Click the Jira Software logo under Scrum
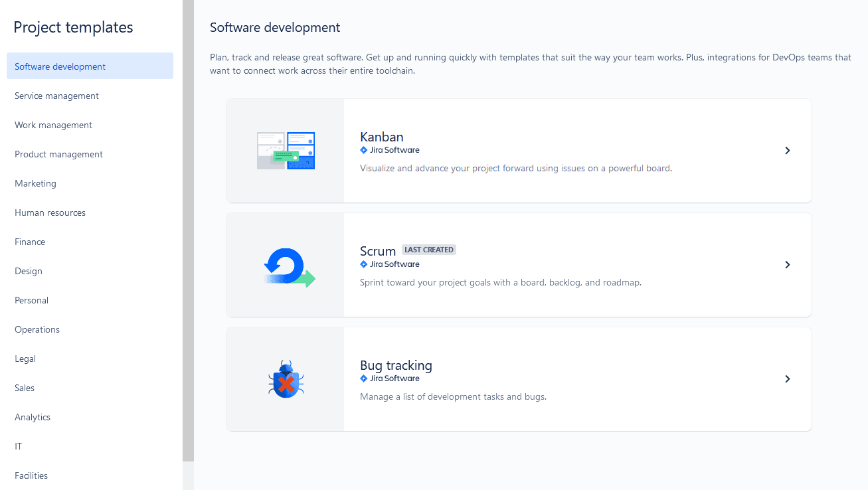 [x=390, y=264]
